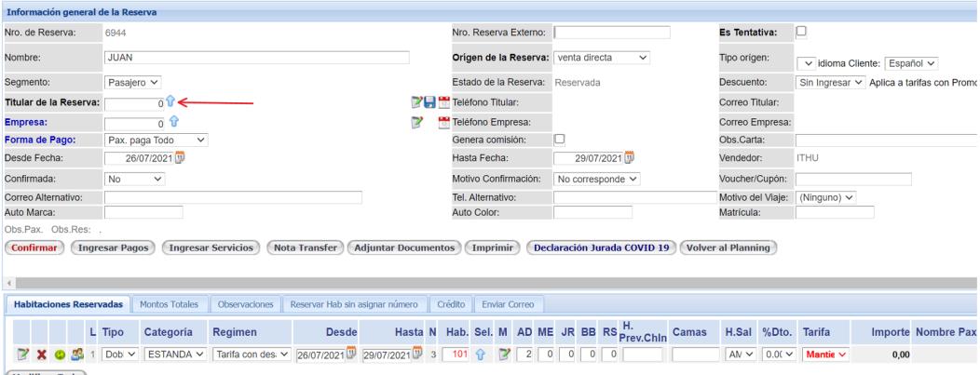Click the M column edit icon in room row
The image size is (980, 375).
(x=504, y=355)
